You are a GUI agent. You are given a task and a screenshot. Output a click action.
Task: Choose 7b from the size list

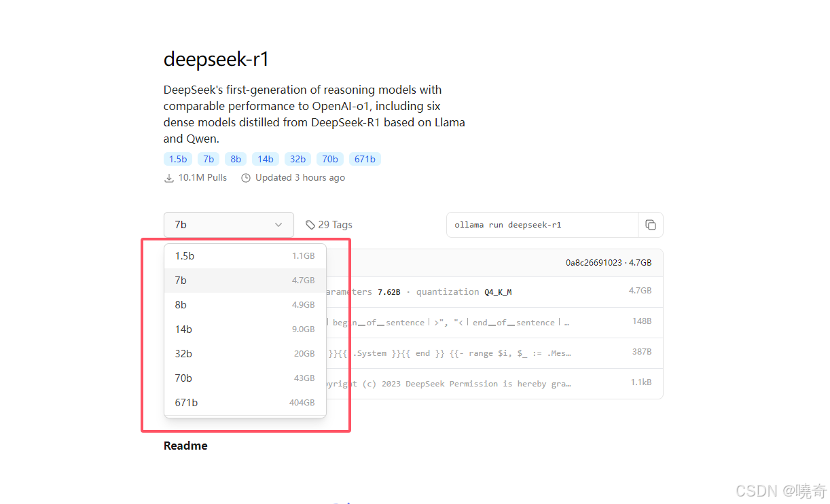pos(245,281)
